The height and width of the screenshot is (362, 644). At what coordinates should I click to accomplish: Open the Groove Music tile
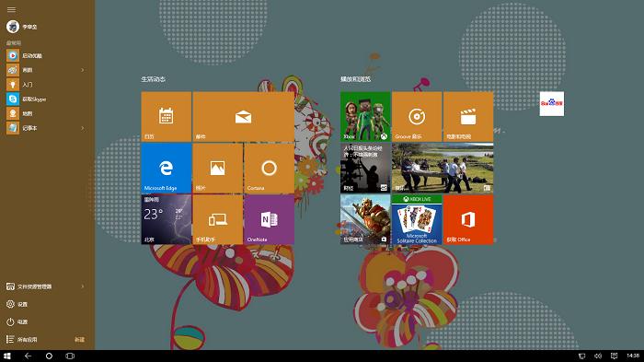(x=417, y=116)
